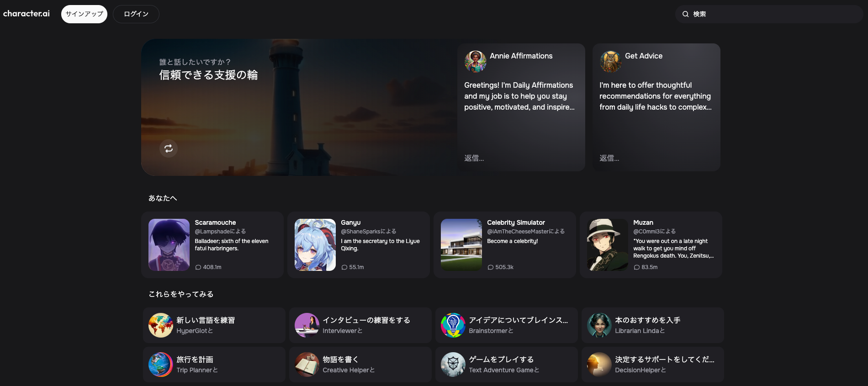Image resolution: width=868 pixels, height=386 pixels.
Task: Click the search magnifier icon
Action: click(x=686, y=14)
